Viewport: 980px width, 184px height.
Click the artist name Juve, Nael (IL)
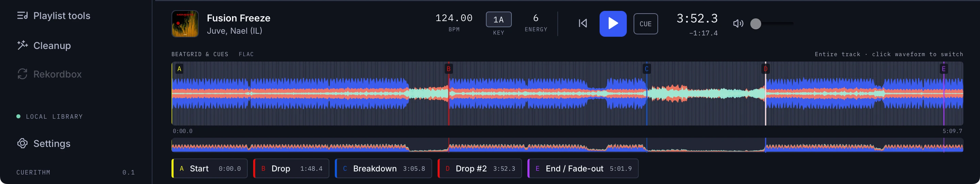point(234,31)
